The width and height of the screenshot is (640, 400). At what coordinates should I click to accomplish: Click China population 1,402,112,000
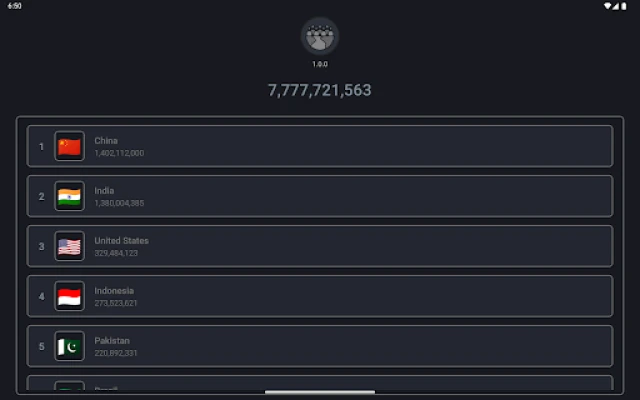[x=119, y=153]
